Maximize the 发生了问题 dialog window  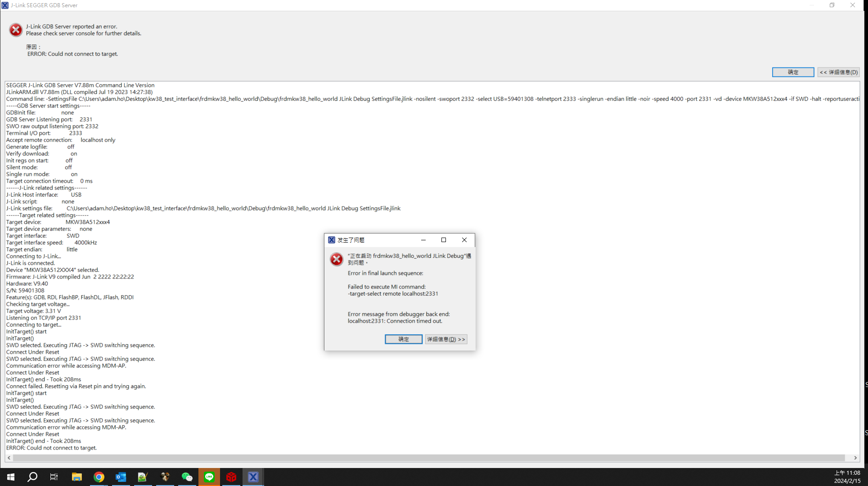click(x=444, y=240)
